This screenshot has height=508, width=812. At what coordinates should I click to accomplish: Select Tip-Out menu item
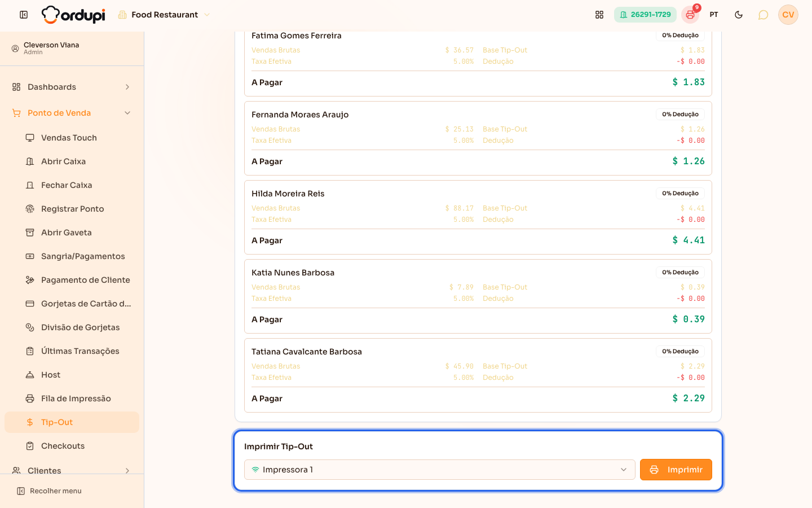pyautogui.click(x=72, y=422)
